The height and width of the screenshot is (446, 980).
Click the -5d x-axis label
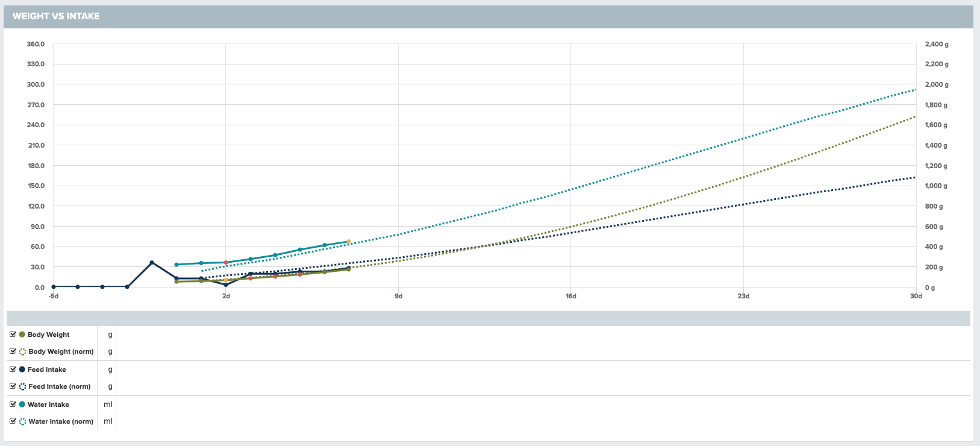(x=54, y=296)
